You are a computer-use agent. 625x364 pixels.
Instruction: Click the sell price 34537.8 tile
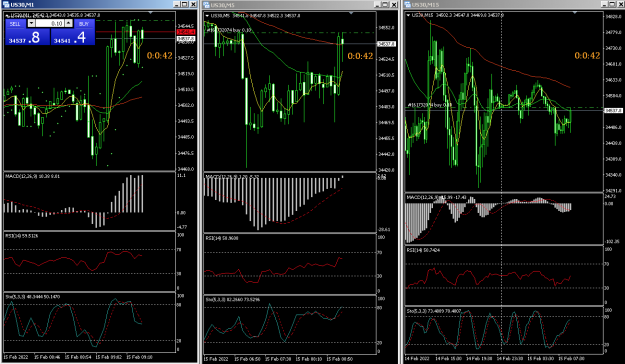pyautogui.click(x=28, y=37)
